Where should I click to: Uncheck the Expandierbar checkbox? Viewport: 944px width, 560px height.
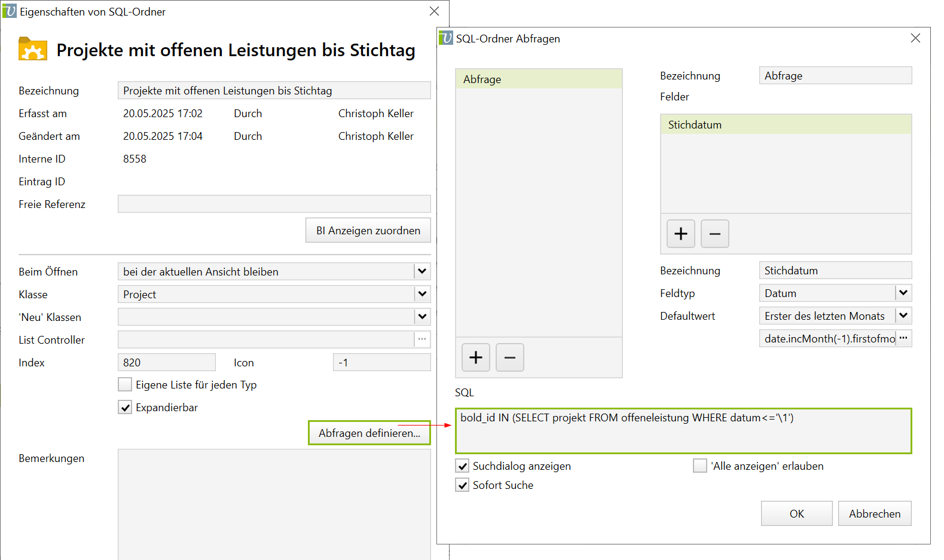pyautogui.click(x=125, y=408)
